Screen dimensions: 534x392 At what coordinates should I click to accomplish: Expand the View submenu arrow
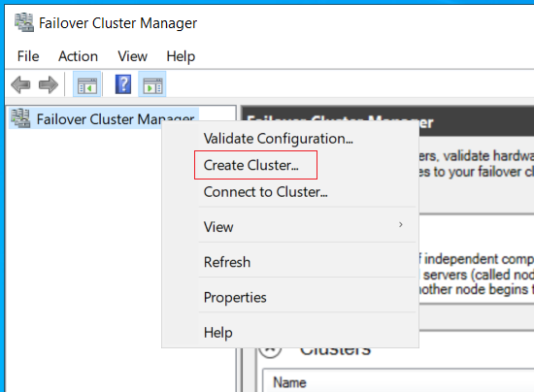401,224
